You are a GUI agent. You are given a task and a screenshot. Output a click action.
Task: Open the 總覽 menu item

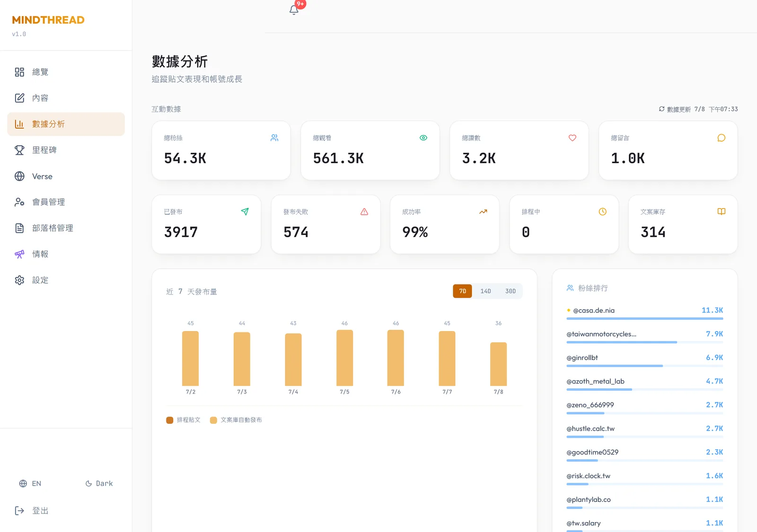[66, 72]
